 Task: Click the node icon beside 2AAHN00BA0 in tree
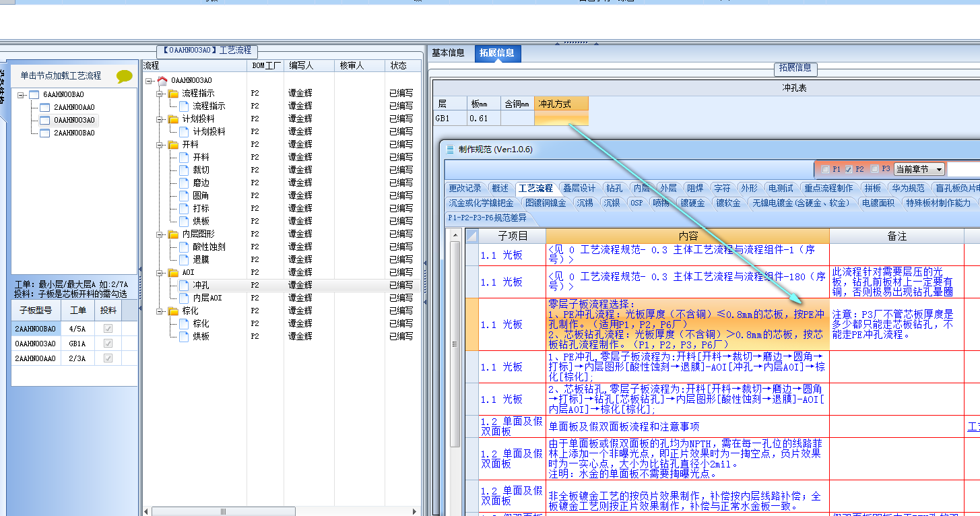point(45,133)
